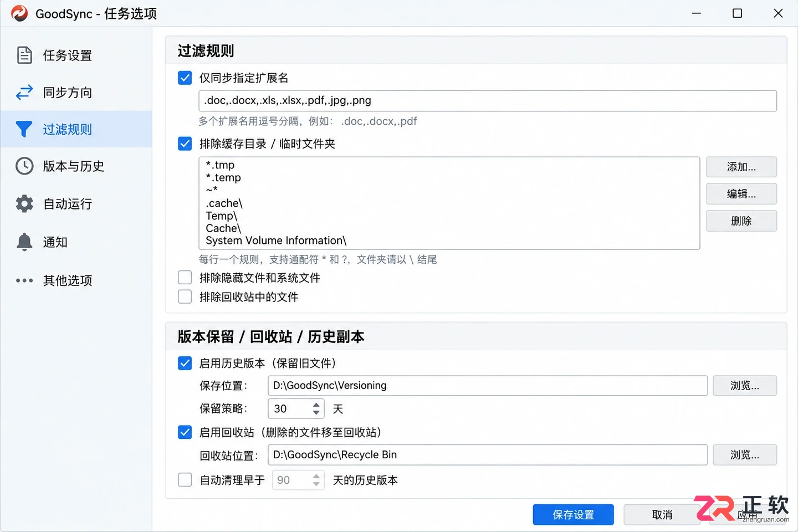Focus the file extensions input field
Image resolution: width=798 pixels, height=532 pixels.
coord(488,101)
